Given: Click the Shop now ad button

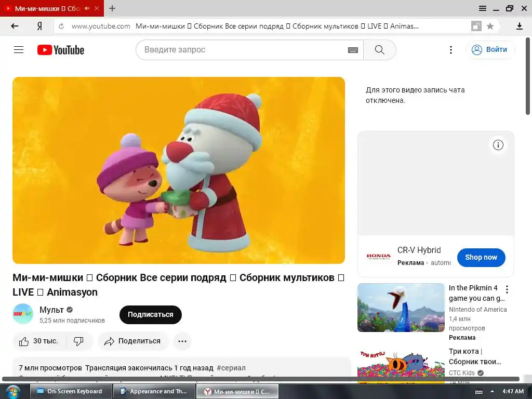Looking at the screenshot, I should point(481,258).
